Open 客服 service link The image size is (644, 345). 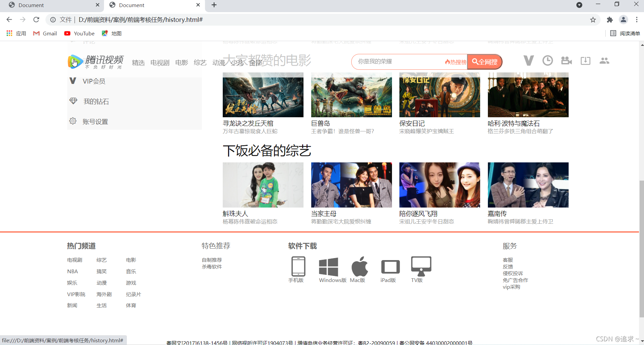pyautogui.click(x=508, y=260)
